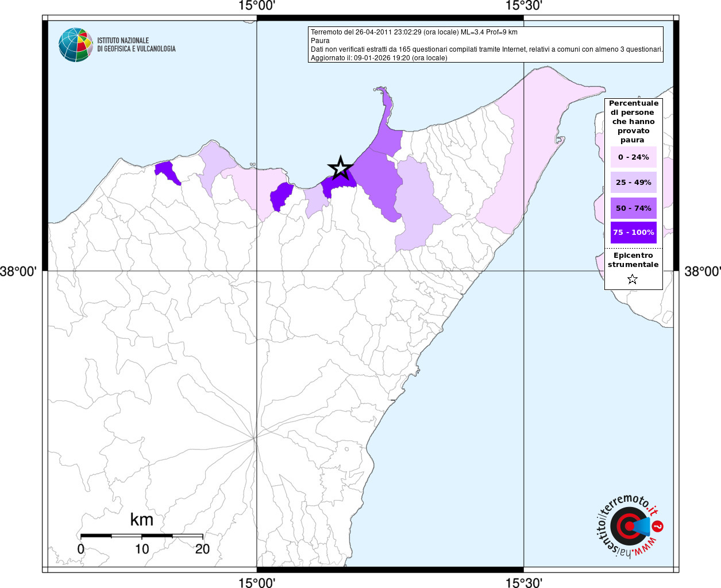
Task: Click the 'km' scale bar label
Action: 141,520
